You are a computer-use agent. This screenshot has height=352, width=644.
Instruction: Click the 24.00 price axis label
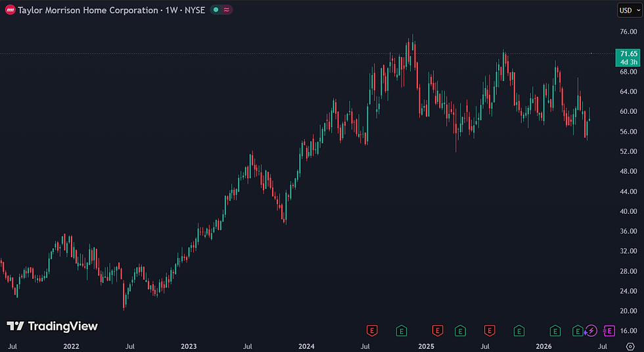pos(628,291)
